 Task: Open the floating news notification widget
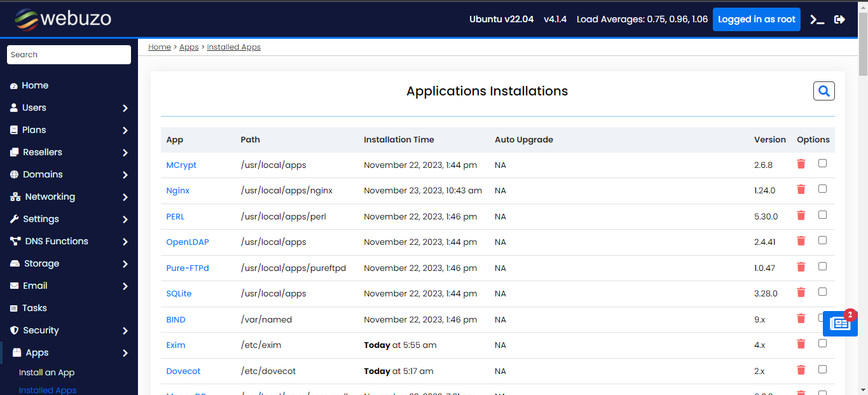[839, 323]
